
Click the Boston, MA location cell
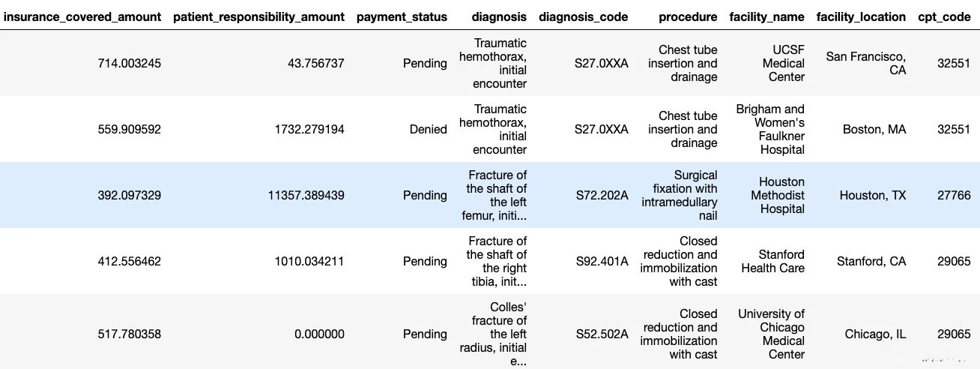coord(874,129)
